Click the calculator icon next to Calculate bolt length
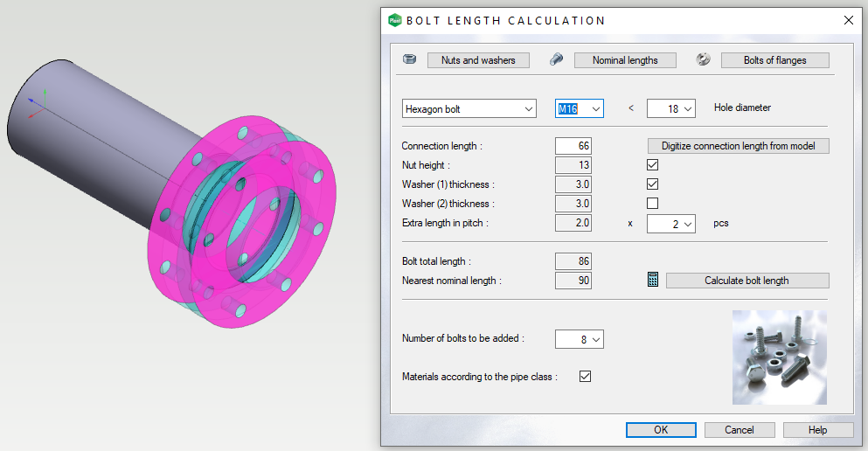Screen dimensions: 868x451 coord(652,281)
